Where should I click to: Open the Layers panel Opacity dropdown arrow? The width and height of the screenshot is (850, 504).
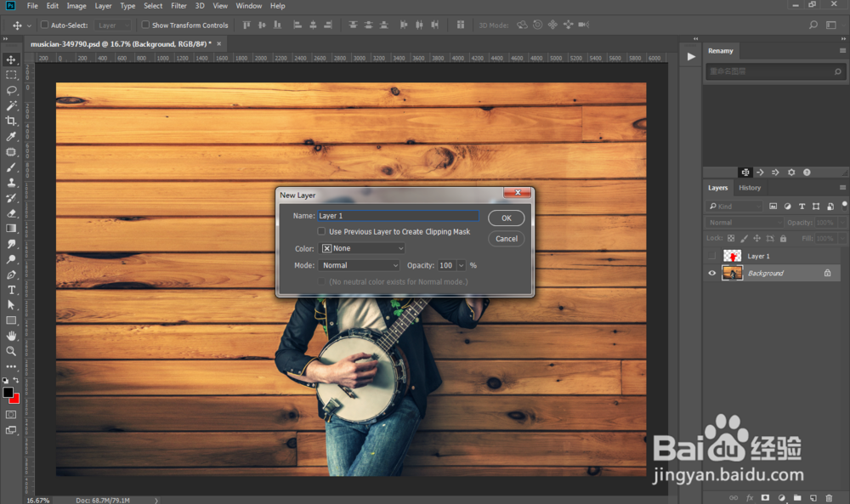(841, 223)
